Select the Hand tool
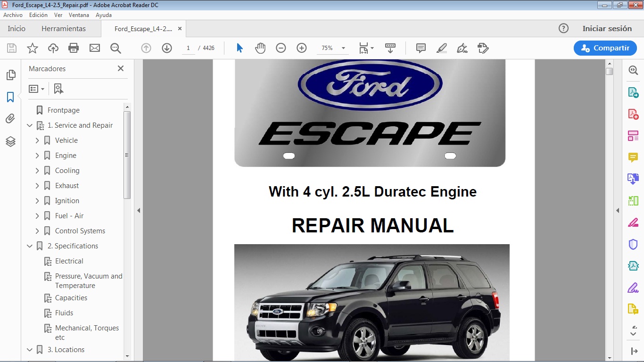 pos(260,48)
